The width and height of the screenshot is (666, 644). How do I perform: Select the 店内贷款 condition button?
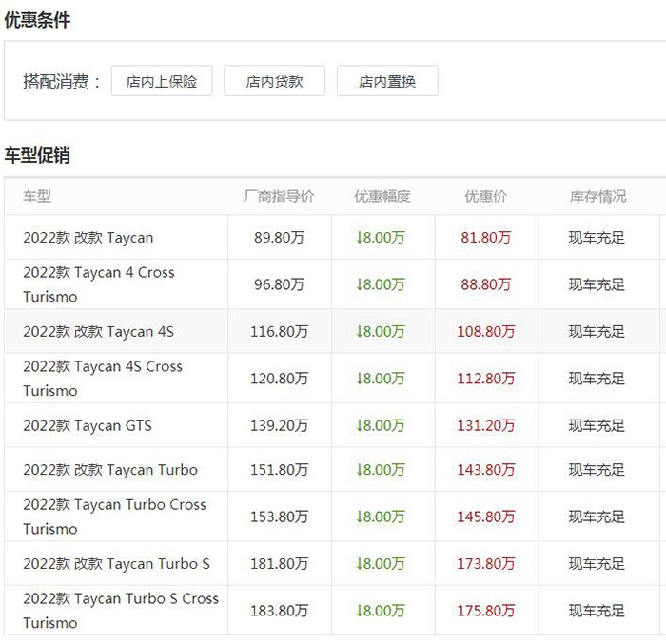[x=274, y=81]
